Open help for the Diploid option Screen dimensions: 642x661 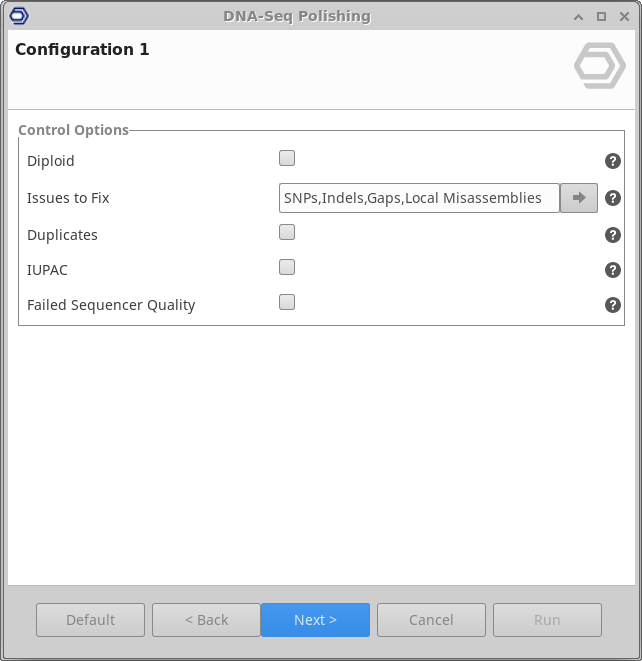(613, 161)
